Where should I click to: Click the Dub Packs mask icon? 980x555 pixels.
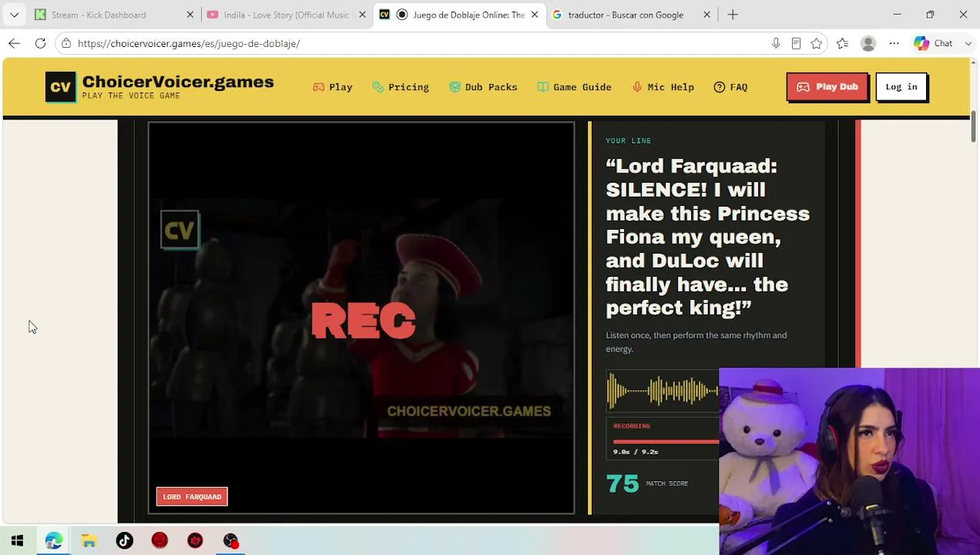point(455,87)
